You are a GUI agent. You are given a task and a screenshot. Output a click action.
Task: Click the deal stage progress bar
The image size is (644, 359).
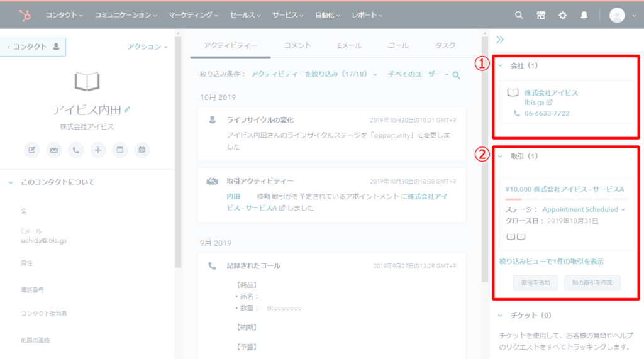[567, 199]
